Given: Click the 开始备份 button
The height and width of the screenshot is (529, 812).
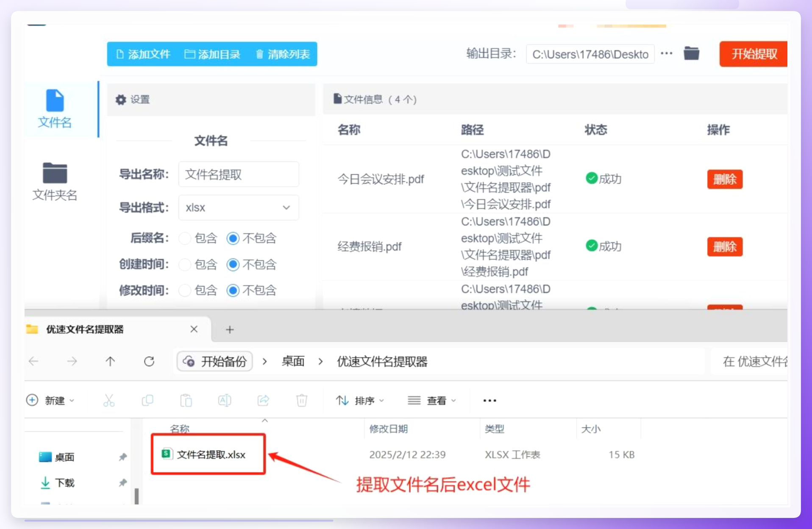Looking at the screenshot, I should pos(215,361).
